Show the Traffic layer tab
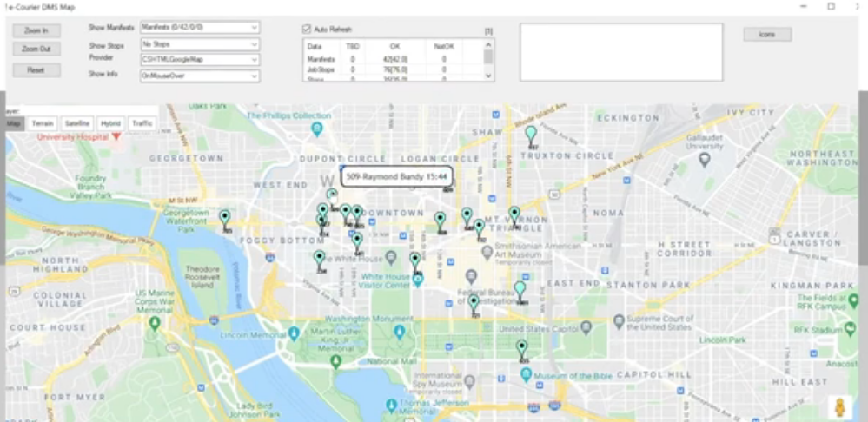Image resolution: width=868 pixels, height=422 pixels. (142, 123)
